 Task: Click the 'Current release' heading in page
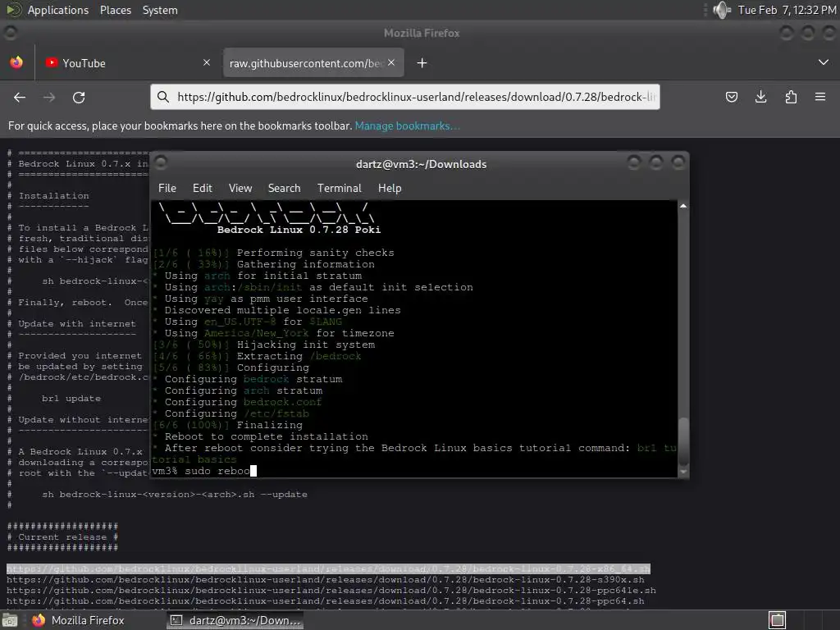click(62, 536)
